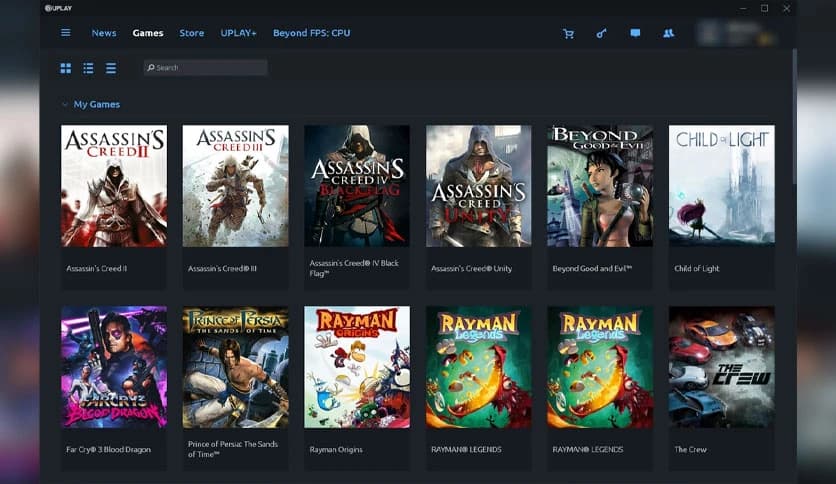Click "Assassin's Creed® IV Black Flag" title text

pyautogui.click(x=354, y=268)
